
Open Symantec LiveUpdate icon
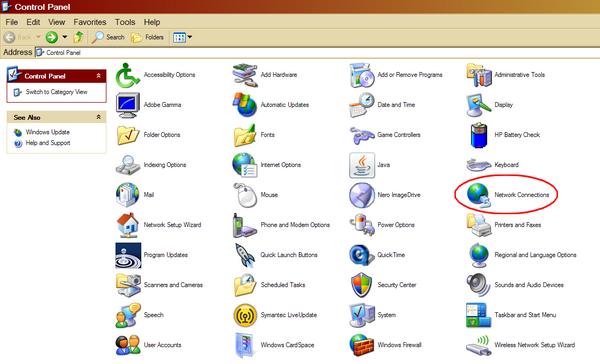(x=245, y=315)
